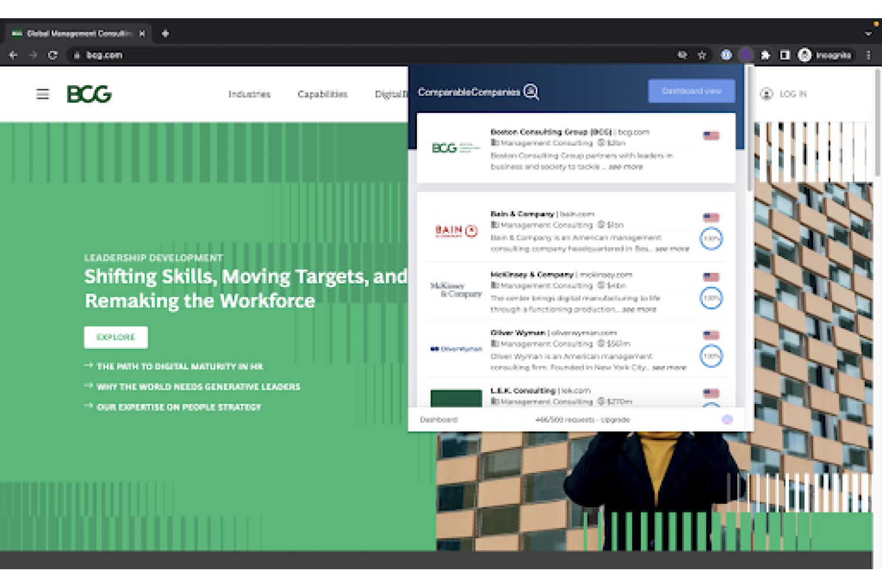Open the Oliver Wyman name link
This screenshot has width=882, height=588.
(518, 333)
